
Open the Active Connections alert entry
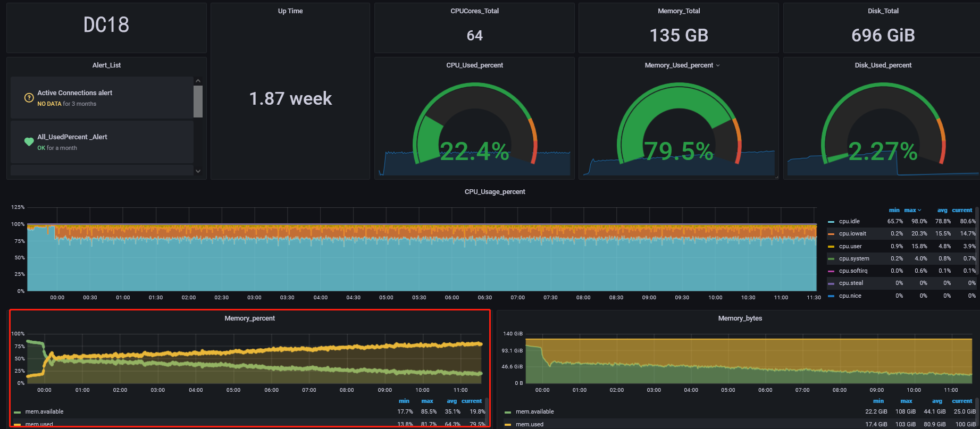75,93
